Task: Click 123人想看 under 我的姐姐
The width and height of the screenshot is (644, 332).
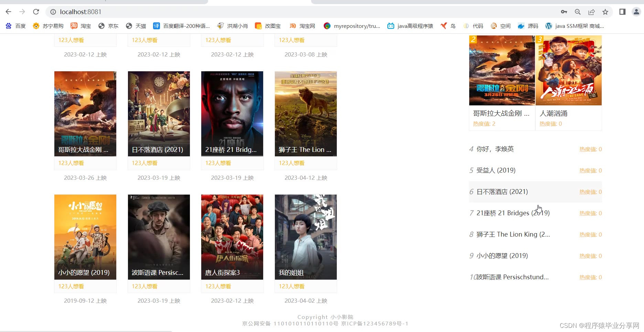Action: coord(292,286)
